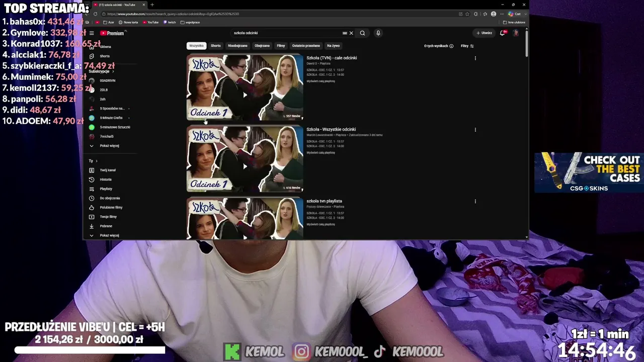Open the wspolprace bookmarks folder
Viewport: 644px width, 362px height.
(190, 23)
